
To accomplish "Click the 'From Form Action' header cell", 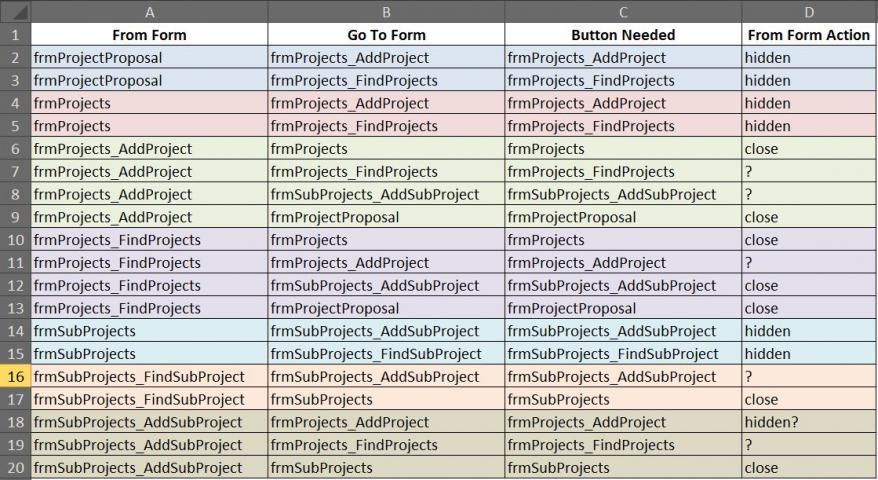I will pos(809,35).
